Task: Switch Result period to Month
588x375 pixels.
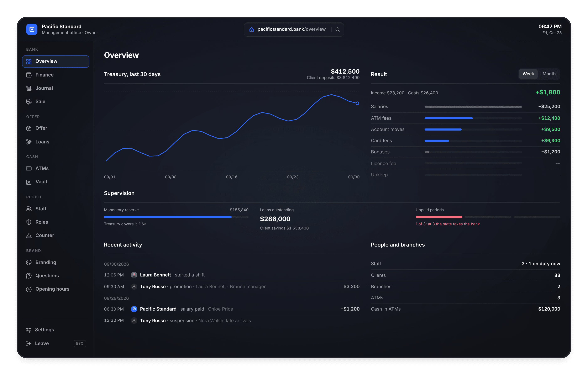Action: coord(549,74)
